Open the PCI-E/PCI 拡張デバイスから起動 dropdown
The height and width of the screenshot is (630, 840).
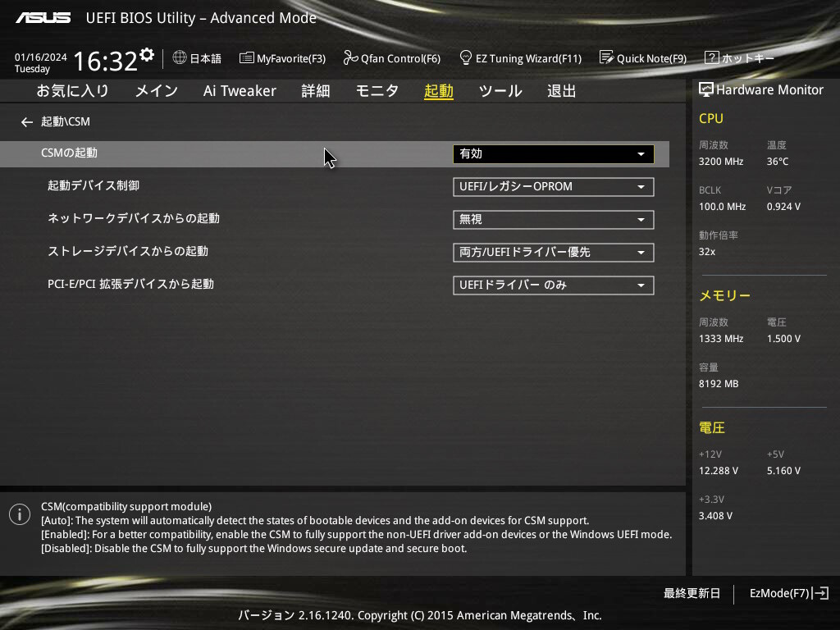tap(554, 285)
